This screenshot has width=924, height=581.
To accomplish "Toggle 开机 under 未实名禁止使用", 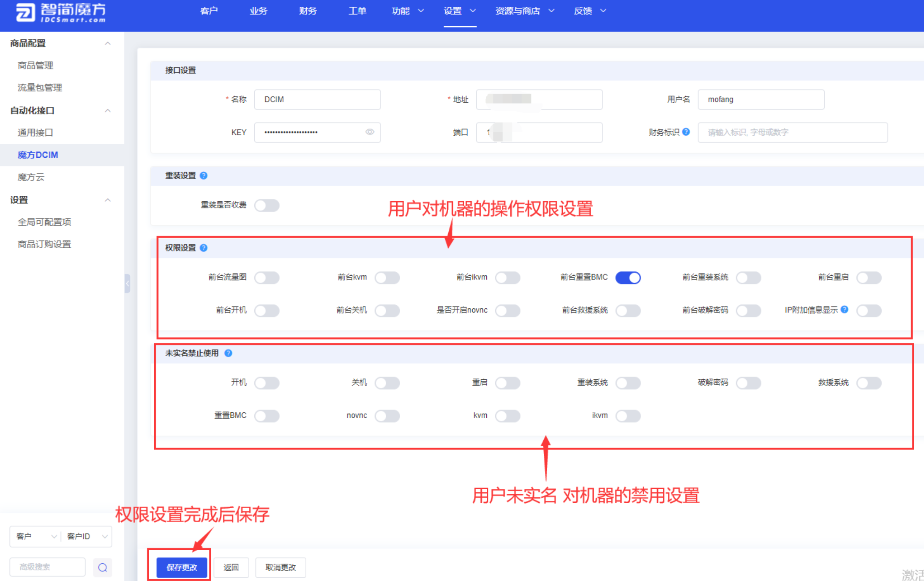I will (x=267, y=383).
